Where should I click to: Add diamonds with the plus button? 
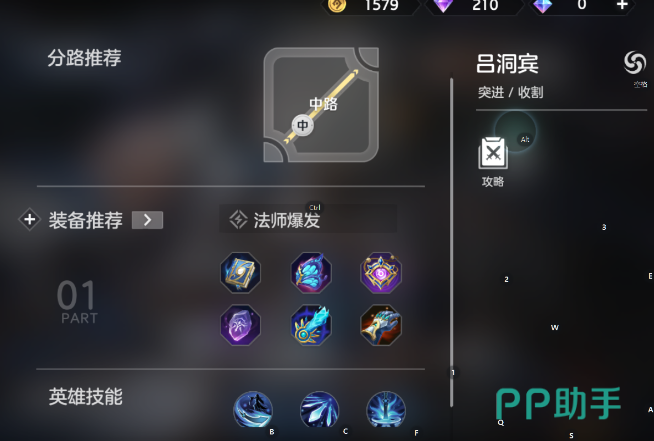(622, 5)
